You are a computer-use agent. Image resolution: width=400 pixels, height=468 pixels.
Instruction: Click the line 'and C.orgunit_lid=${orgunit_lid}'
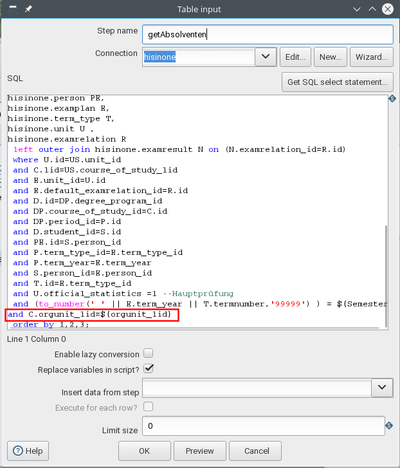click(89, 314)
